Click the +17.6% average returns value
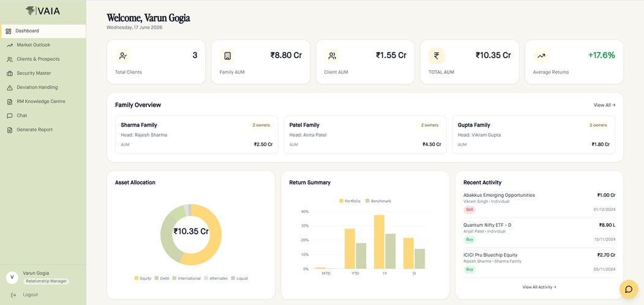 click(x=601, y=56)
